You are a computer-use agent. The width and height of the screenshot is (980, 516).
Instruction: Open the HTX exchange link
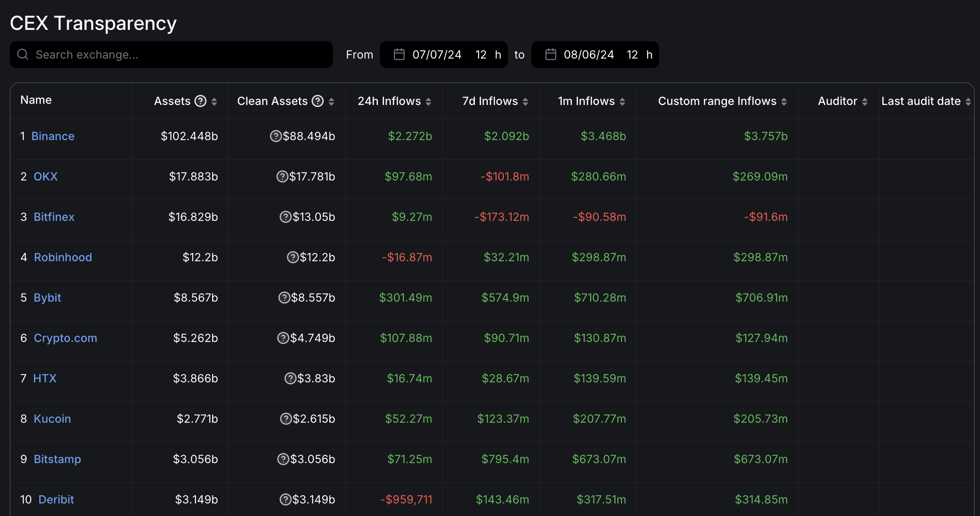click(x=45, y=378)
